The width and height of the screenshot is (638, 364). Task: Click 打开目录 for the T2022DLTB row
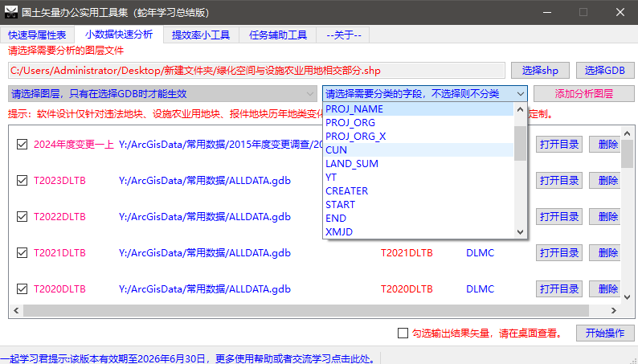558,217
